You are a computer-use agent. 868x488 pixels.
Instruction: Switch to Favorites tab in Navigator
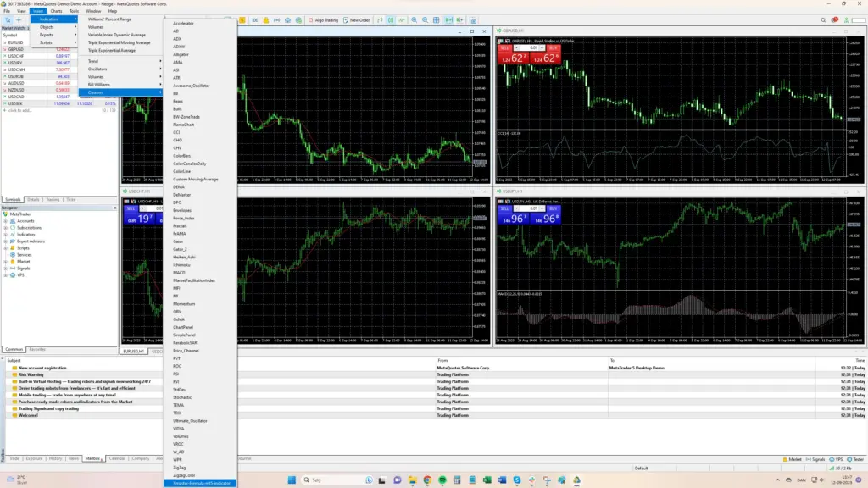tap(37, 350)
